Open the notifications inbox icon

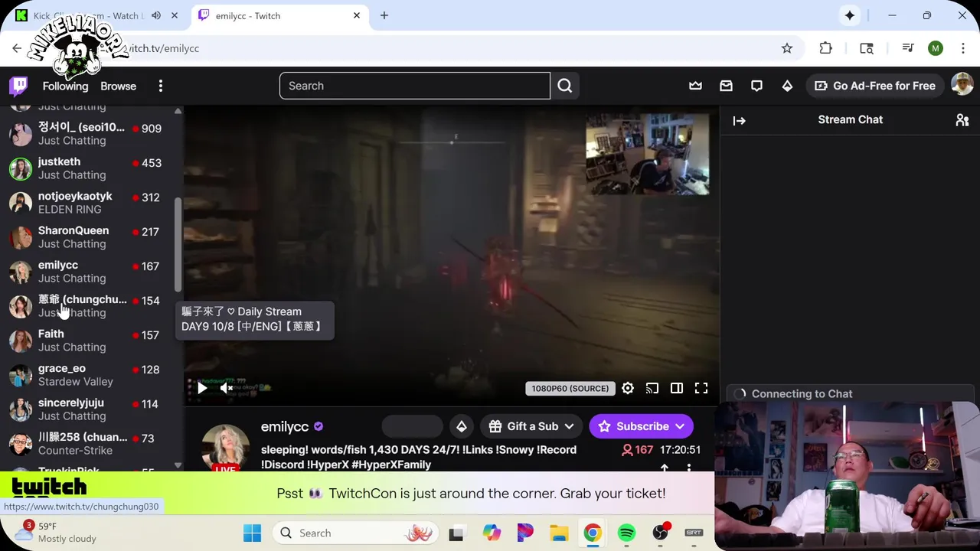coord(726,86)
